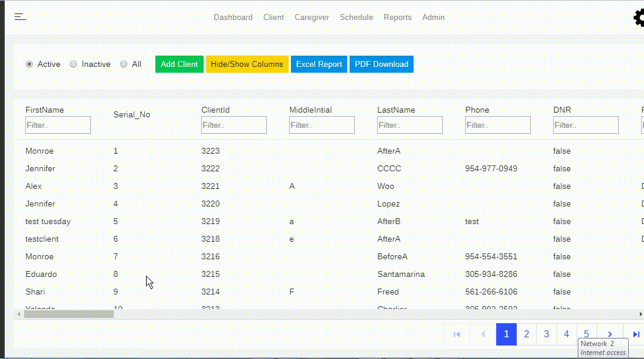The height and width of the screenshot is (359, 644).
Task: Sort by Serial_No column header
Action: point(132,114)
